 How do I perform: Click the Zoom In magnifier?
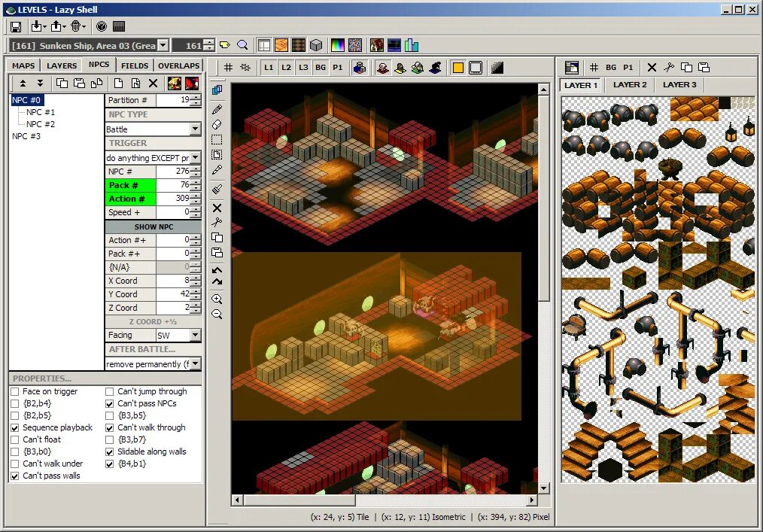coord(217,299)
